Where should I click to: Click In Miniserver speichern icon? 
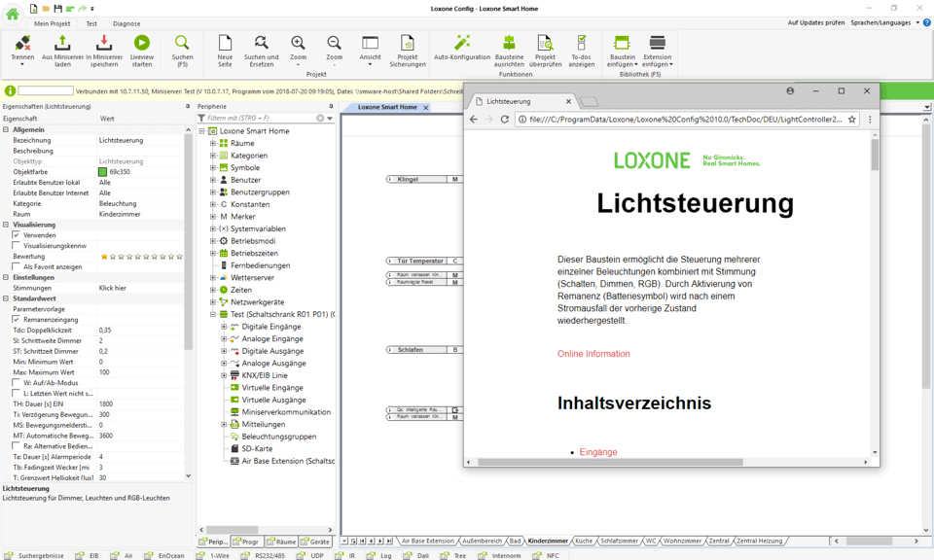(104, 44)
